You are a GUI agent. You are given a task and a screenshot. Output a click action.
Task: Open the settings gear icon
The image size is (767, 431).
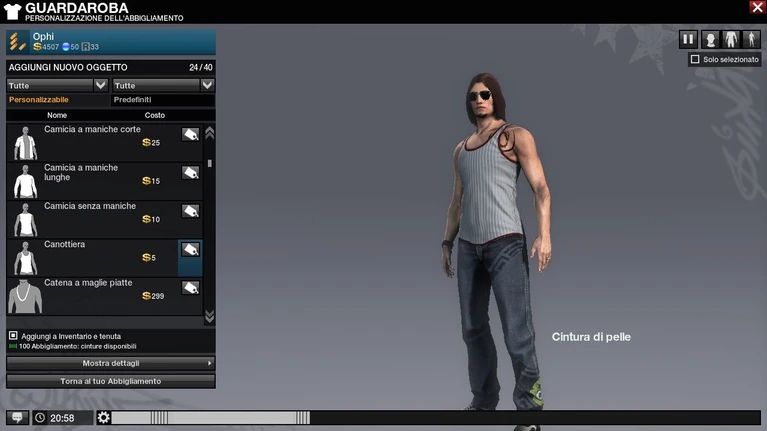click(x=104, y=418)
